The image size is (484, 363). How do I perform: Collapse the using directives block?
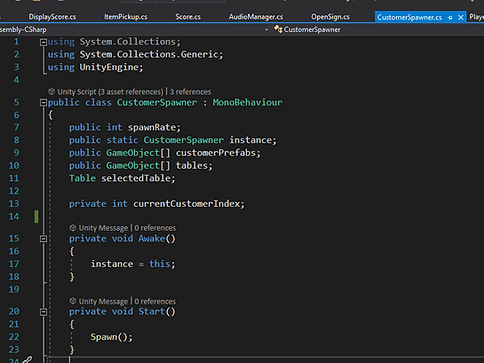coord(43,42)
